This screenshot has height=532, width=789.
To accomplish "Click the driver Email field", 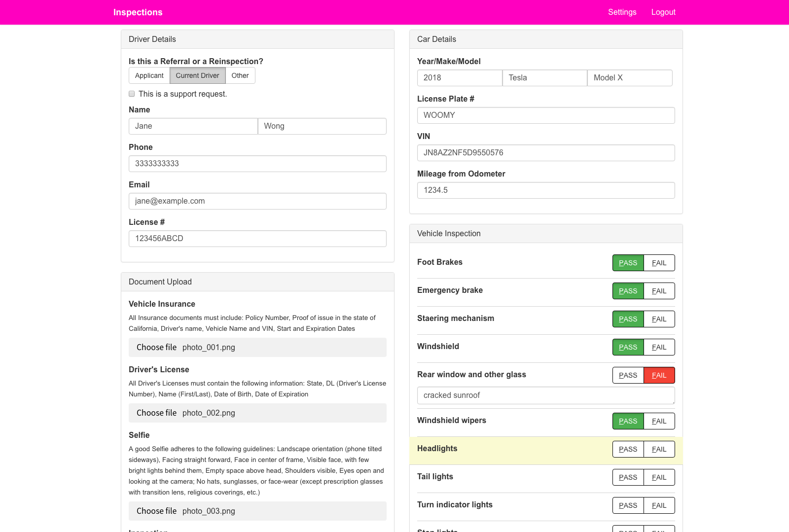I will [x=257, y=201].
